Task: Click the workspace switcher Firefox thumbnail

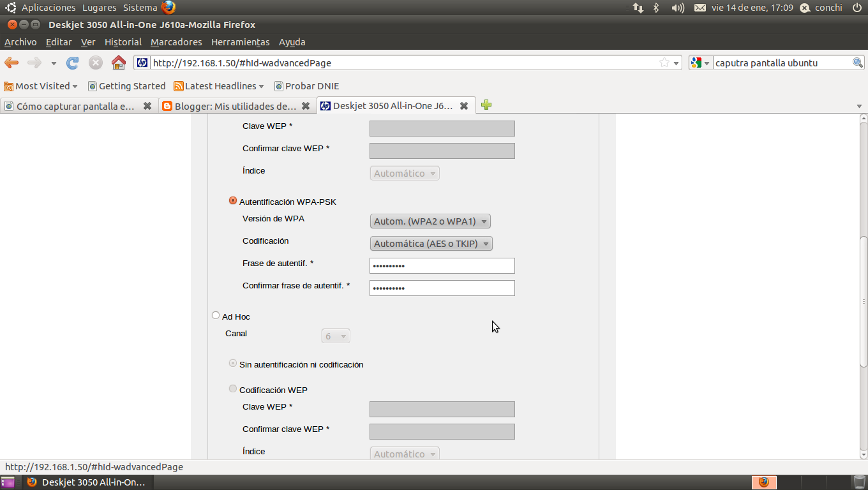Action: click(764, 482)
